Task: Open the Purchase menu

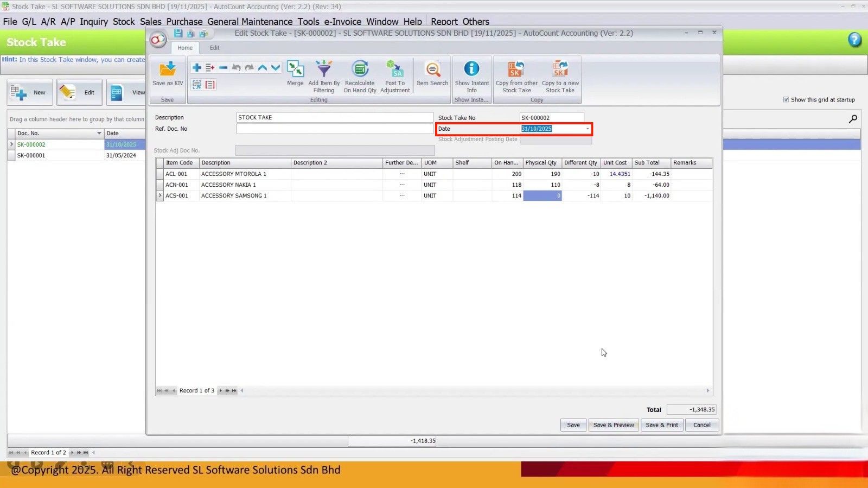Action: point(184,22)
